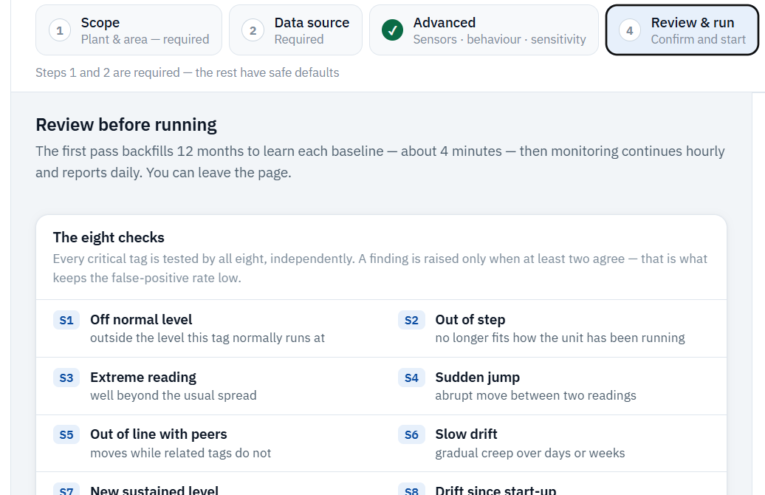765x495 pixels.
Task: Click the 'Plant & area — required' subtitle
Action: pos(145,40)
